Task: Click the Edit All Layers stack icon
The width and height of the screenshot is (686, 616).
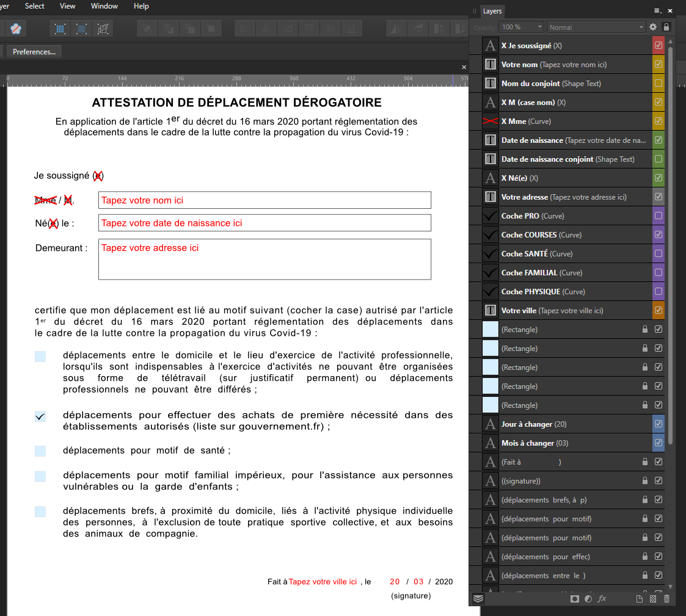Action: pyautogui.click(x=478, y=598)
